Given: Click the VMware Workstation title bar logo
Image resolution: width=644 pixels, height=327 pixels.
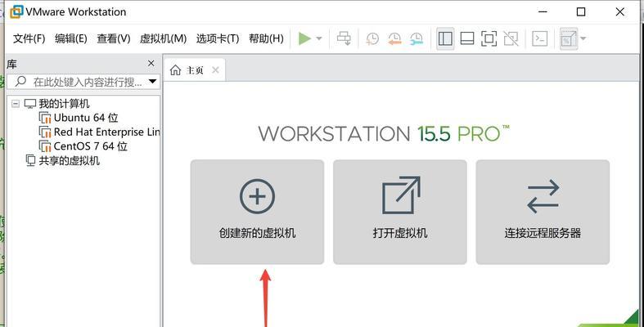Looking at the screenshot, I should point(16,12).
